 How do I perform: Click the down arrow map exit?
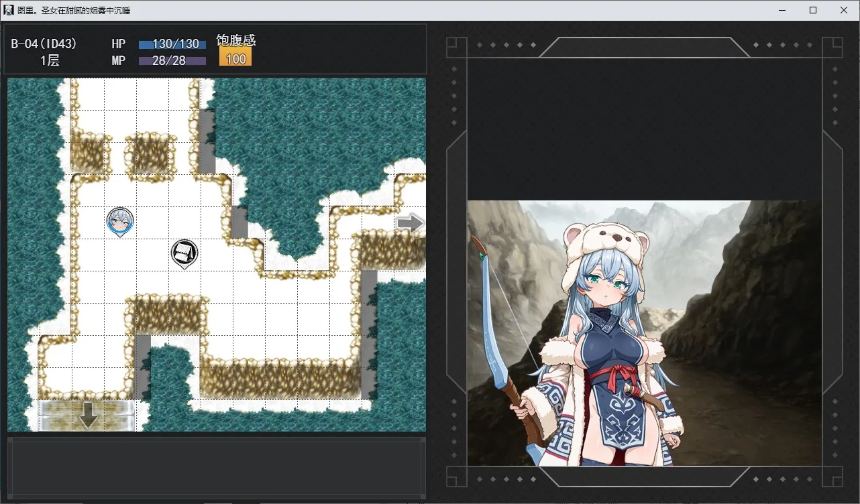(89, 416)
